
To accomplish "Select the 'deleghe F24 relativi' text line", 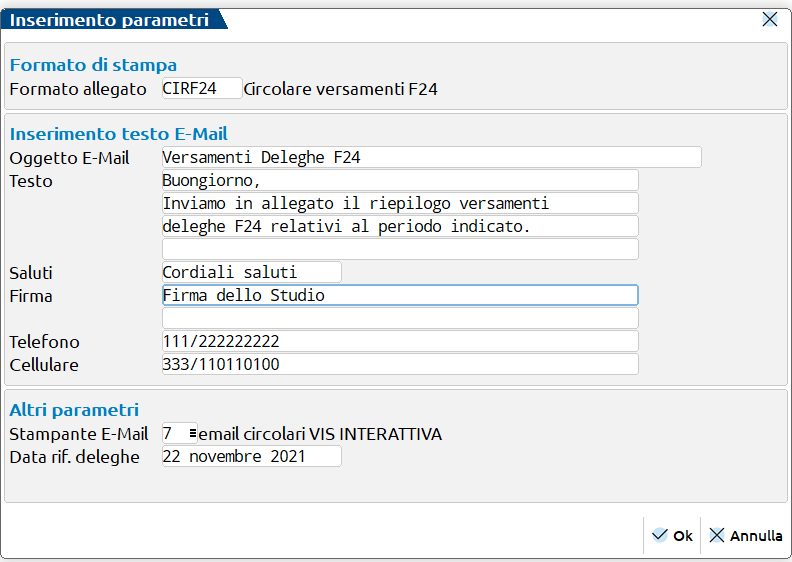I will (399, 226).
